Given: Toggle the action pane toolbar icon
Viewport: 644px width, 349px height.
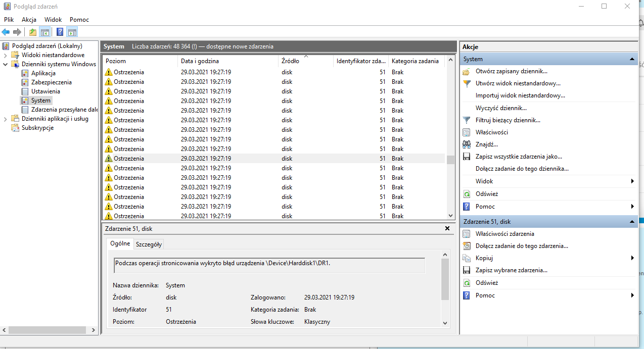Looking at the screenshot, I should (72, 32).
